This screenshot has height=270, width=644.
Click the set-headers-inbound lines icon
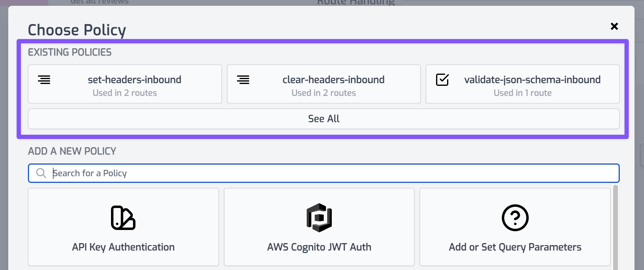[x=44, y=80]
